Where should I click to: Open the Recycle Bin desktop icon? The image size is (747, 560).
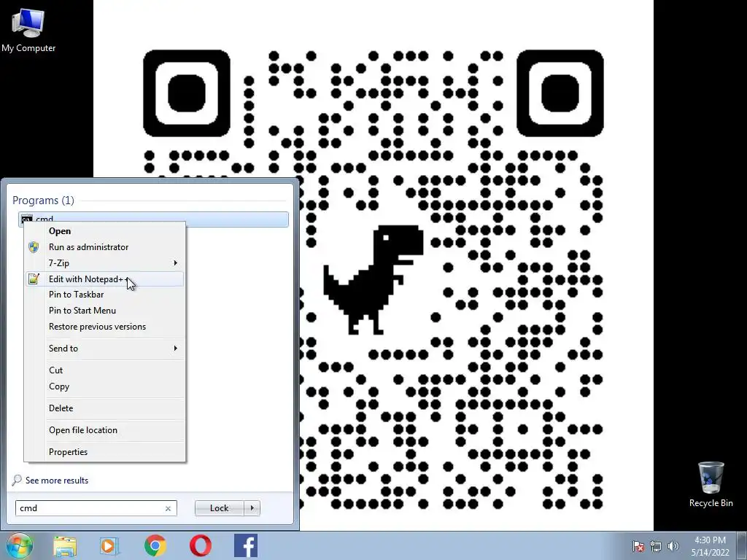[711, 484]
